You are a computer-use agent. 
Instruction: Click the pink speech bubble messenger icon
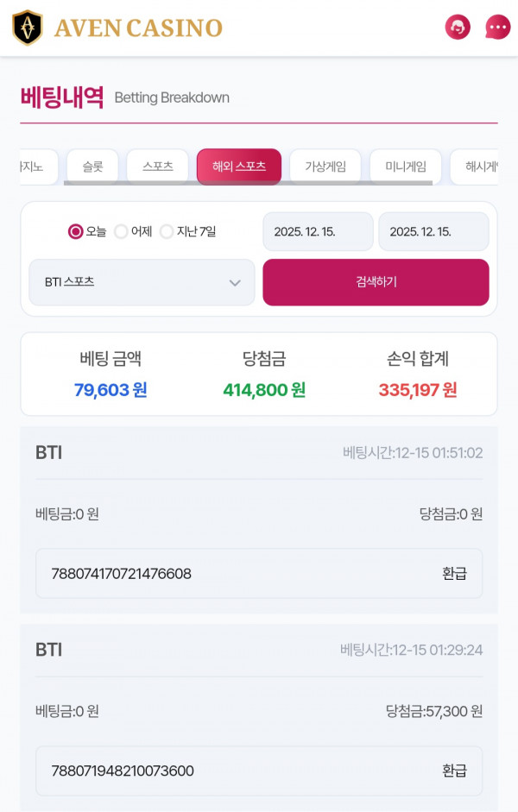click(x=496, y=27)
